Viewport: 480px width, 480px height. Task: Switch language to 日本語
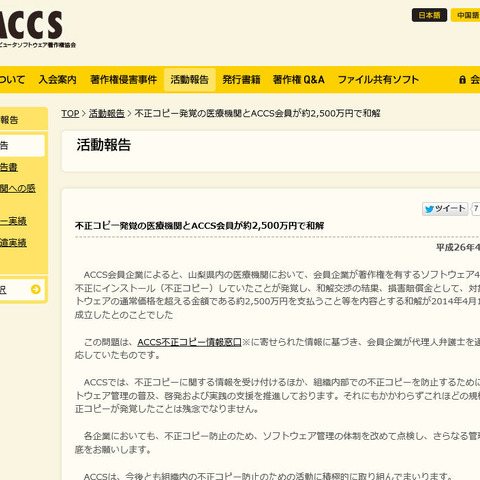point(429,15)
